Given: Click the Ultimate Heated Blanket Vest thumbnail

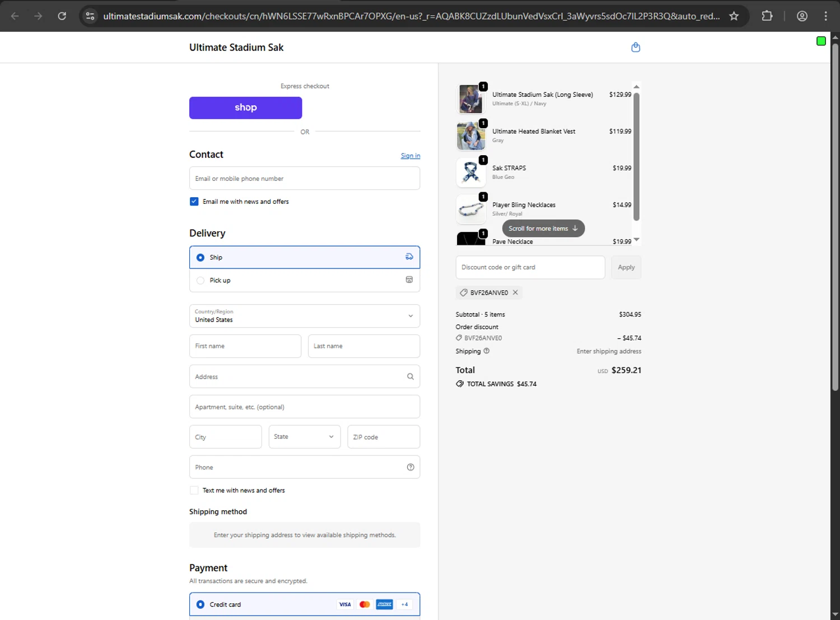Looking at the screenshot, I should point(471,136).
